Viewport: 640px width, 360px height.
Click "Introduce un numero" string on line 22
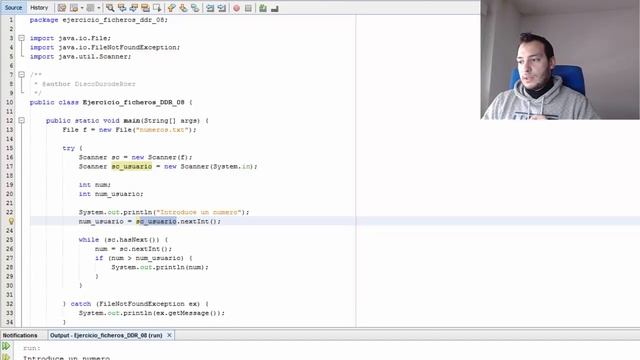pyautogui.click(x=198, y=212)
